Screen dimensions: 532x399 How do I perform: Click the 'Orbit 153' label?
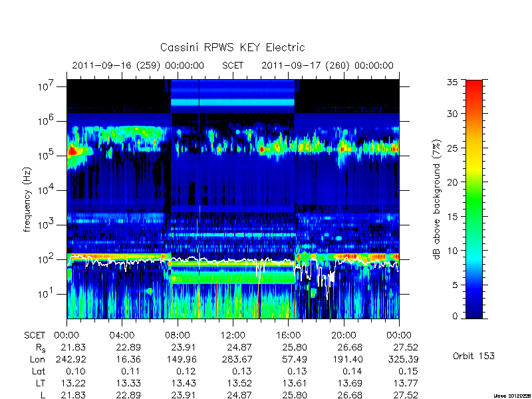[x=473, y=356]
